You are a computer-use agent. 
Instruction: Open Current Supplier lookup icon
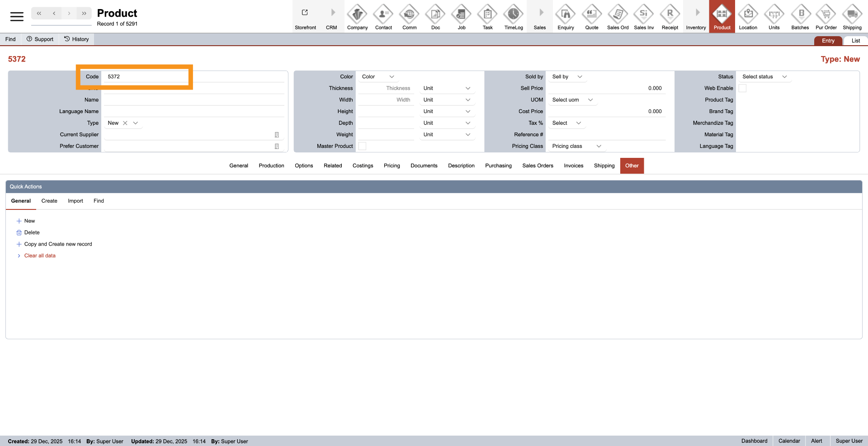click(x=277, y=135)
